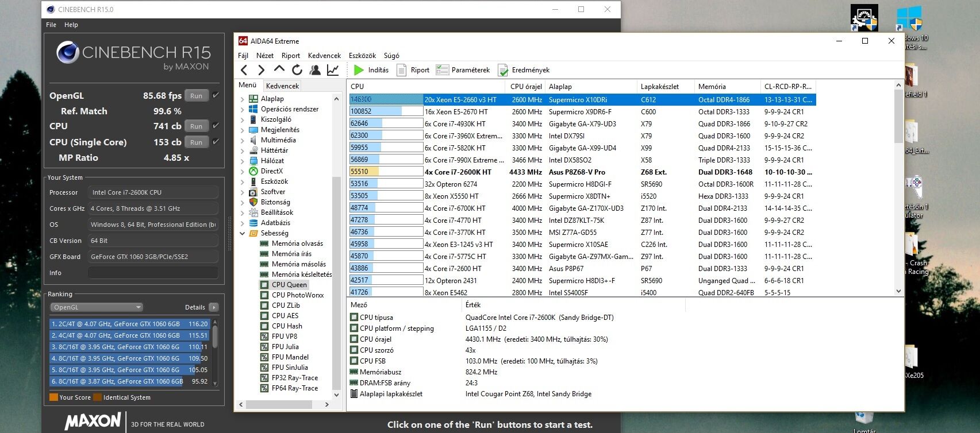Viewport: 980px width, 433px height.
Task: Expand the Alaplap tree node
Action: tap(243, 99)
